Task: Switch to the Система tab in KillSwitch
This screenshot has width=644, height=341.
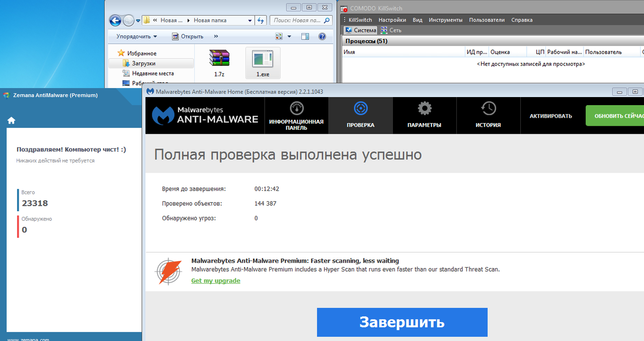Action: [x=360, y=30]
